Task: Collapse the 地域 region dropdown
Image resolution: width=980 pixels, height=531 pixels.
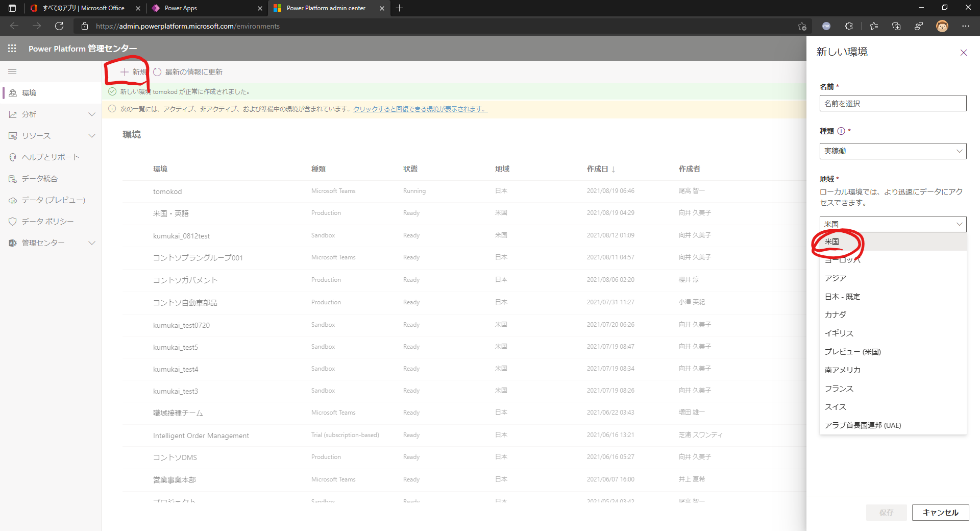Action: [893, 224]
